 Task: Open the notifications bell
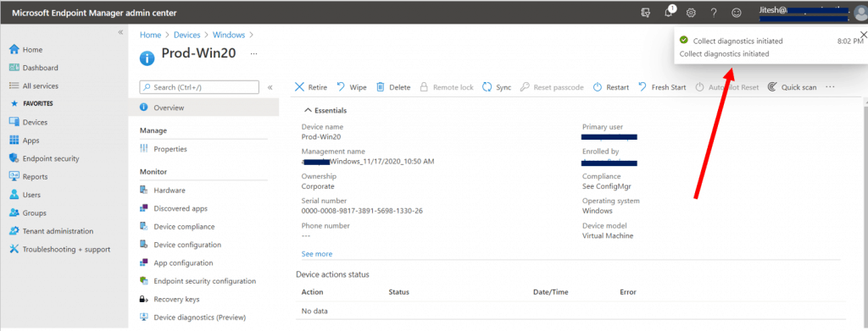[x=669, y=12]
